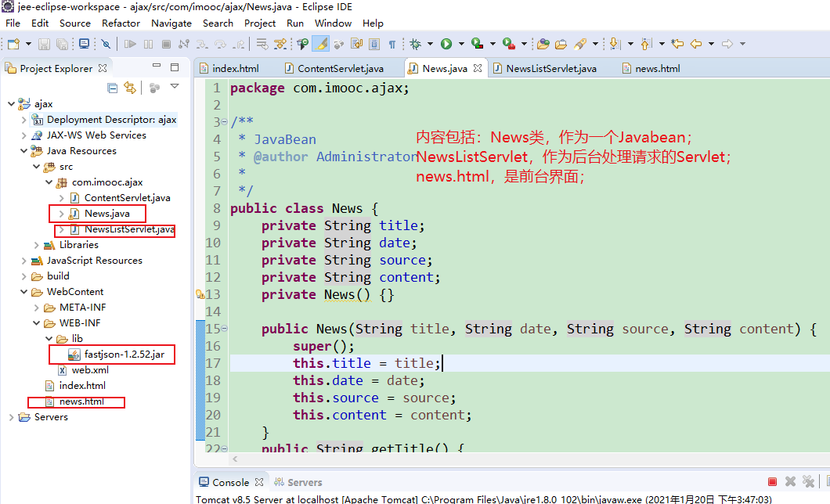Screen dimensions: 830x504
Task: Toggle Skip All Breakpoints button
Action: pyautogui.click(x=106, y=44)
